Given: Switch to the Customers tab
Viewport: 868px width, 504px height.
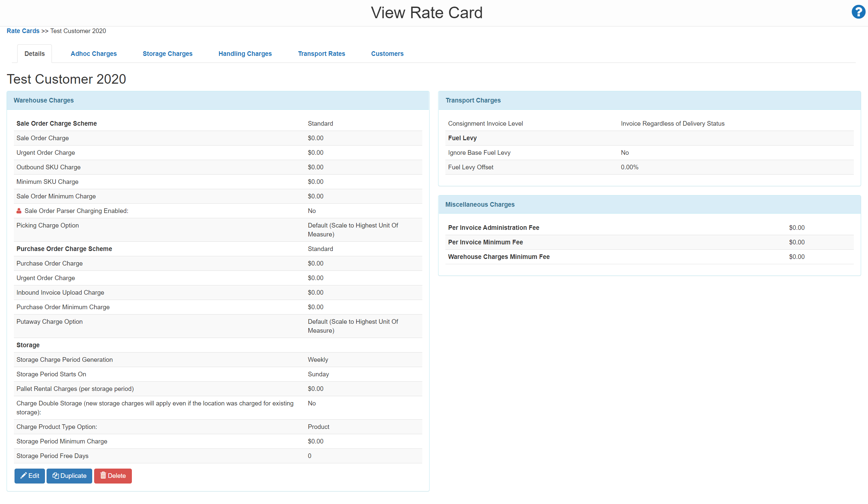Looking at the screenshot, I should click(x=387, y=54).
